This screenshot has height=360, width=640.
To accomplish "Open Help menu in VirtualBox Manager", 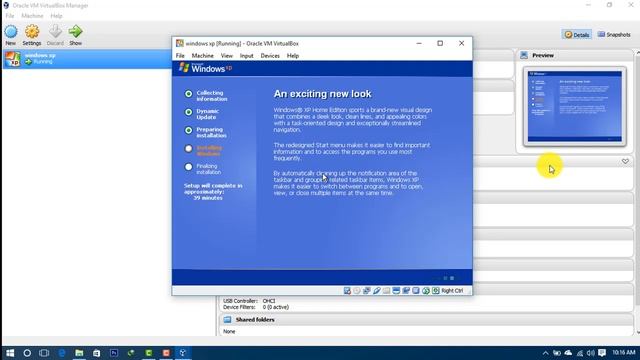I will (56, 16).
